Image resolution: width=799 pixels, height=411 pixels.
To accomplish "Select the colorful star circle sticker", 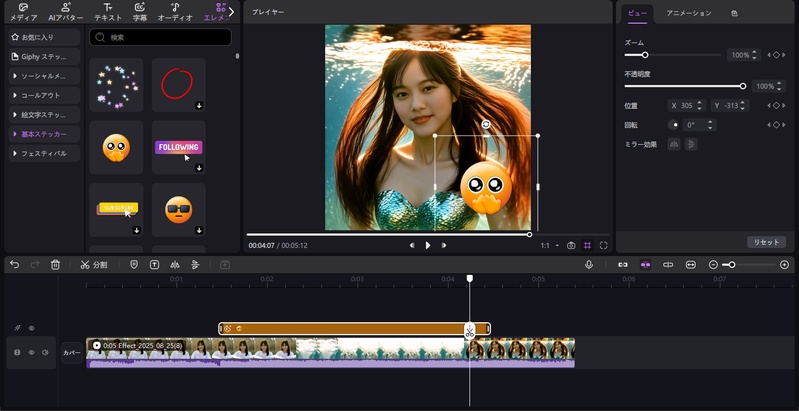I will click(116, 85).
